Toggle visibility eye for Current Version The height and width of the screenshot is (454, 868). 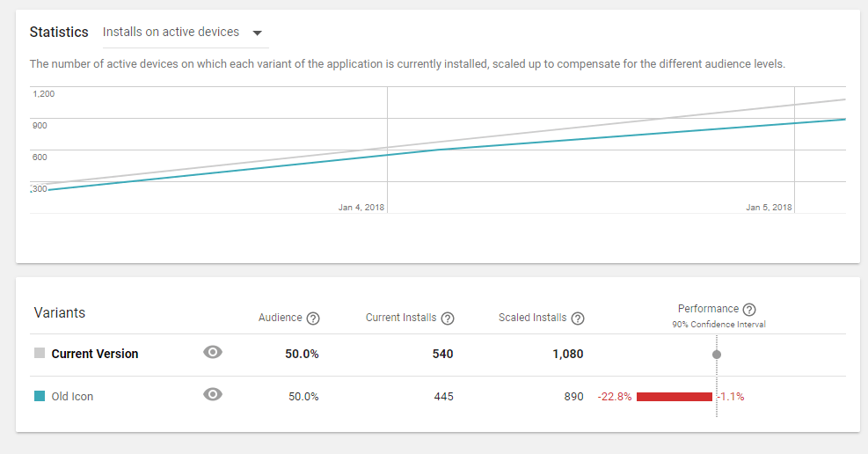point(213,353)
